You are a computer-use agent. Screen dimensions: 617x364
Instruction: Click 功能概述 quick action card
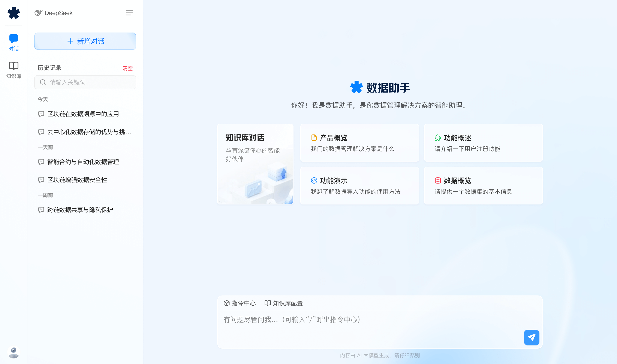[x=483, y=143]
